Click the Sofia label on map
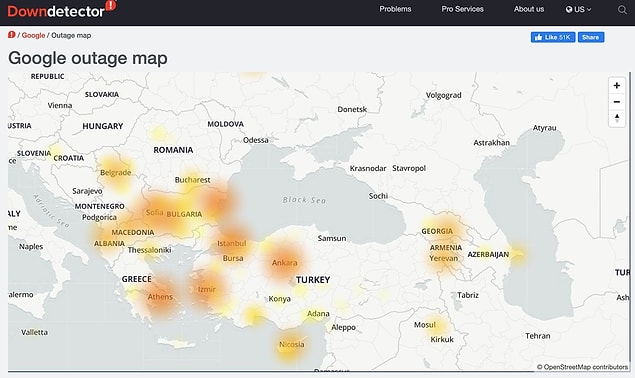This screenshot has height=378, width=635. click(x=154, y=212)
